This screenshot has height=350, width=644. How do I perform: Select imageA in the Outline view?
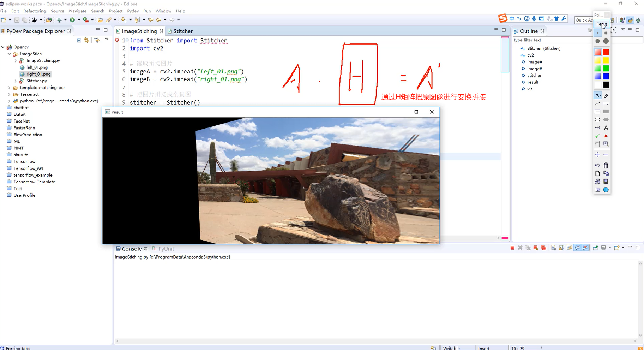535,62
